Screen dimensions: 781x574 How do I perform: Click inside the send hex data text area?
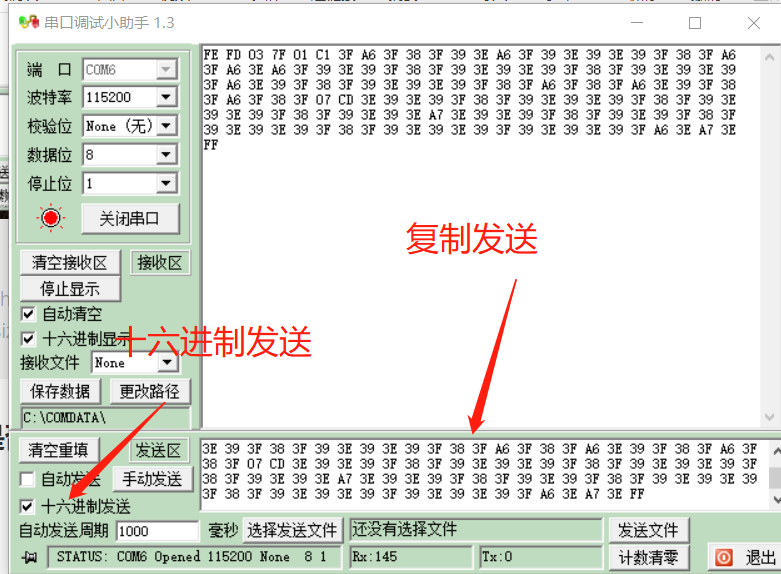click(x=483, y=475)
